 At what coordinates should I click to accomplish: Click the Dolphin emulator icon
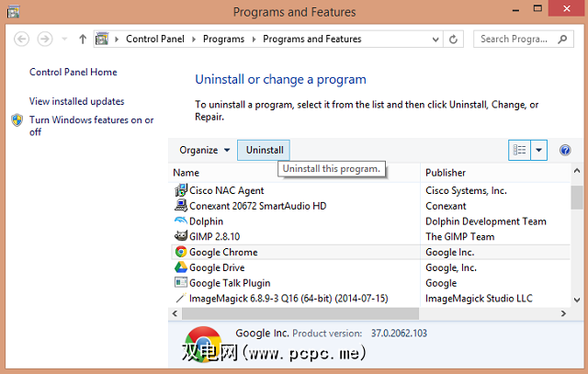(x=181, y=221)
